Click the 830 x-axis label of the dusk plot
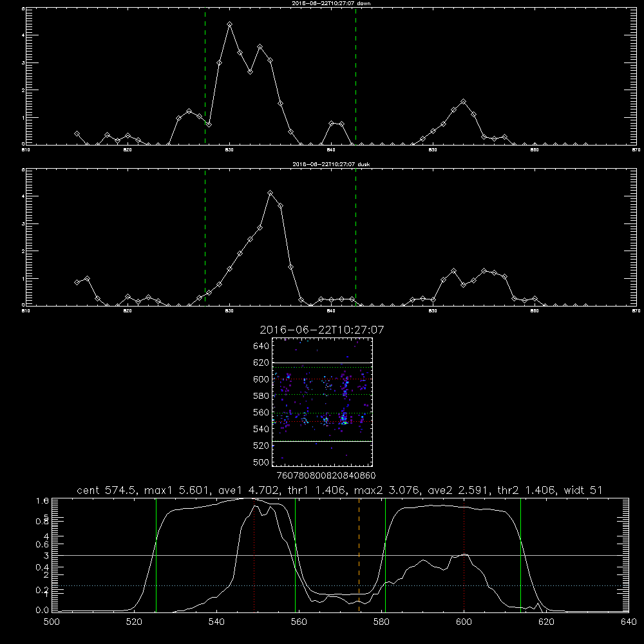Screen dimensions: 644x644 pos(229,311)
